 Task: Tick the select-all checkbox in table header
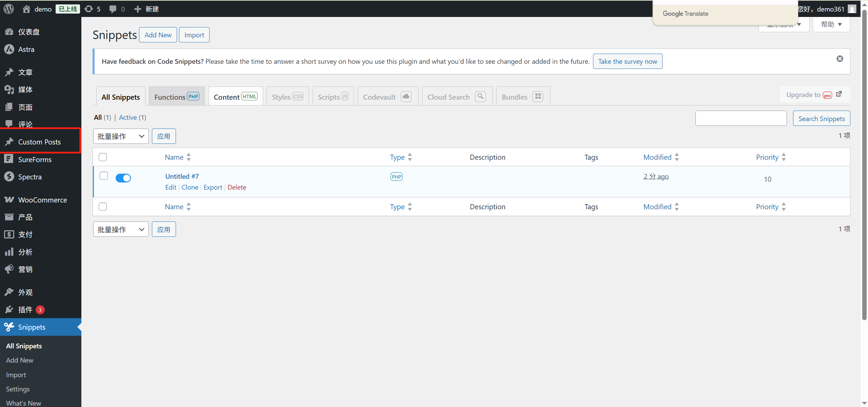(103, 157)
